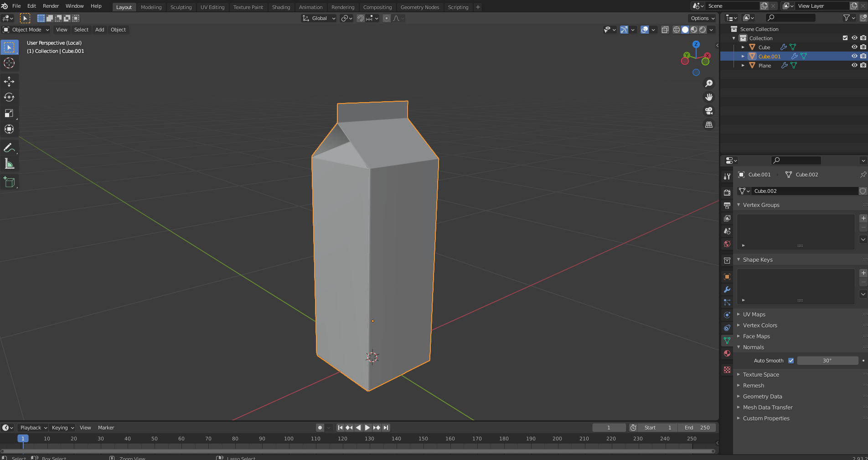Image resolution: width=868 pixels, height=460 pixels.
Task: Open the Physics properties tab
Action: click(x=727, y=315)
